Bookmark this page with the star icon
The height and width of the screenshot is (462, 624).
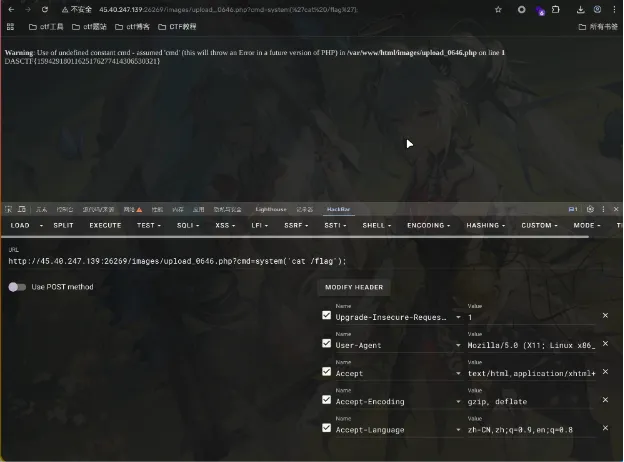[x=498, y=10]
